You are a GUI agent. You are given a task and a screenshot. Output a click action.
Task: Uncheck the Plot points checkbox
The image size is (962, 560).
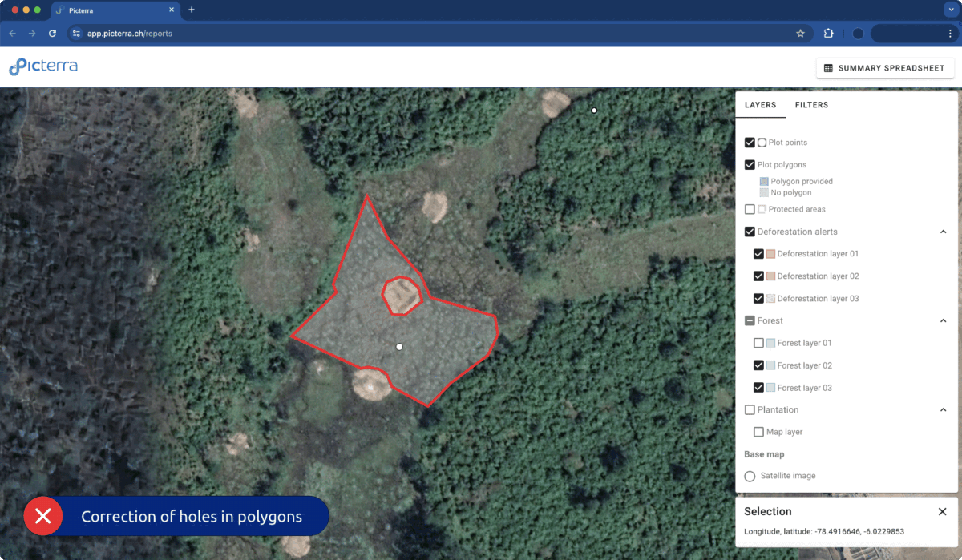(750, 143)
